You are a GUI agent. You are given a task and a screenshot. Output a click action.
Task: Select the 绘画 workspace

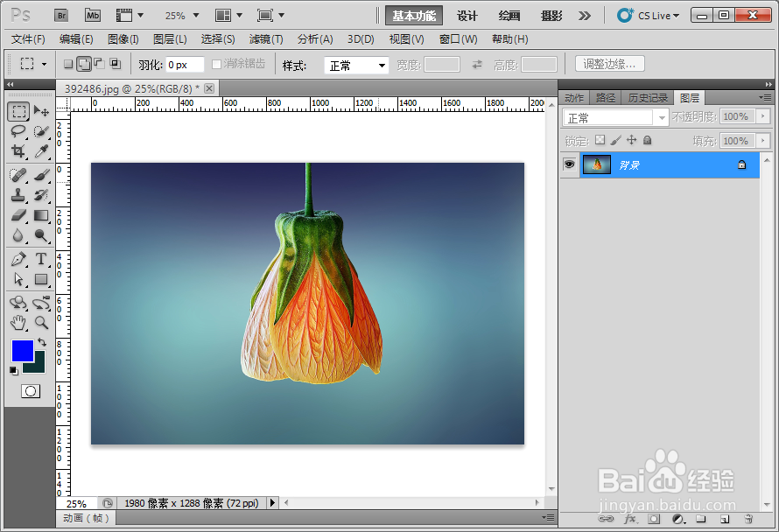[x=509, y=16]
